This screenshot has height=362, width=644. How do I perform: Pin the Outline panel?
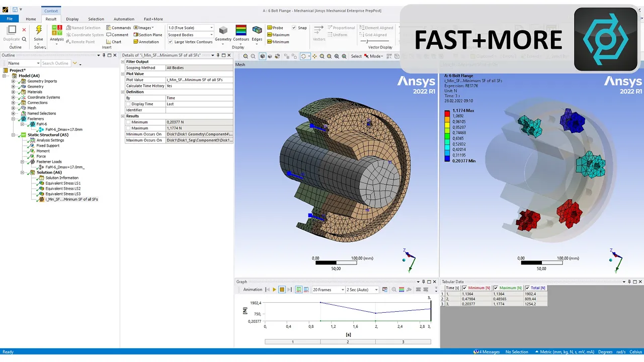coord(104,55)
